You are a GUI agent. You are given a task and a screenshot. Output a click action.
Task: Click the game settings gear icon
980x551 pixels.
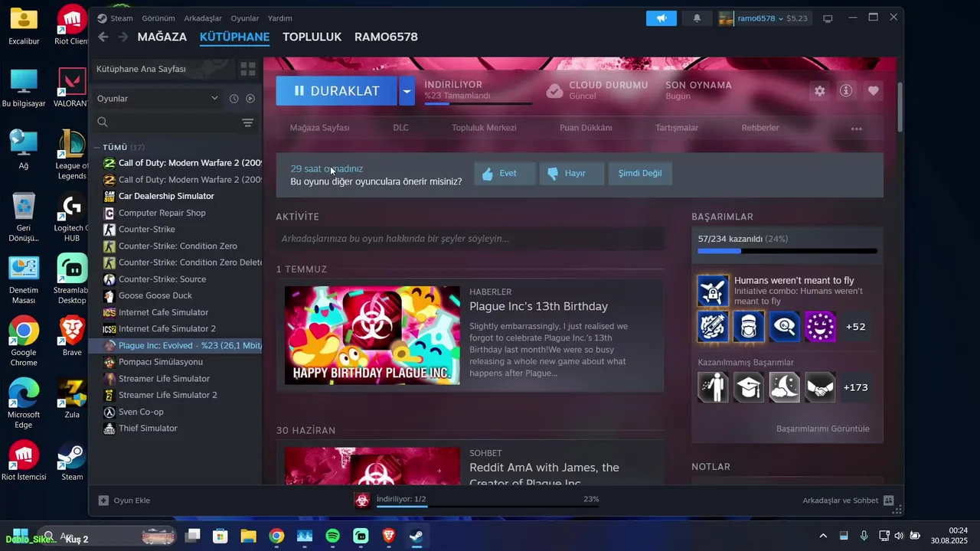pyautogui.click(x=820, y=90)
